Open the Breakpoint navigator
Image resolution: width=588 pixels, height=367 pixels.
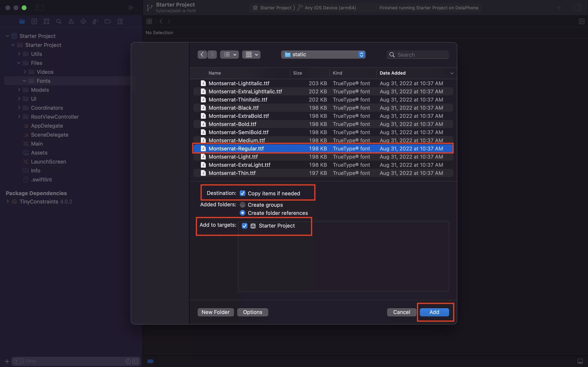[108, 21]
